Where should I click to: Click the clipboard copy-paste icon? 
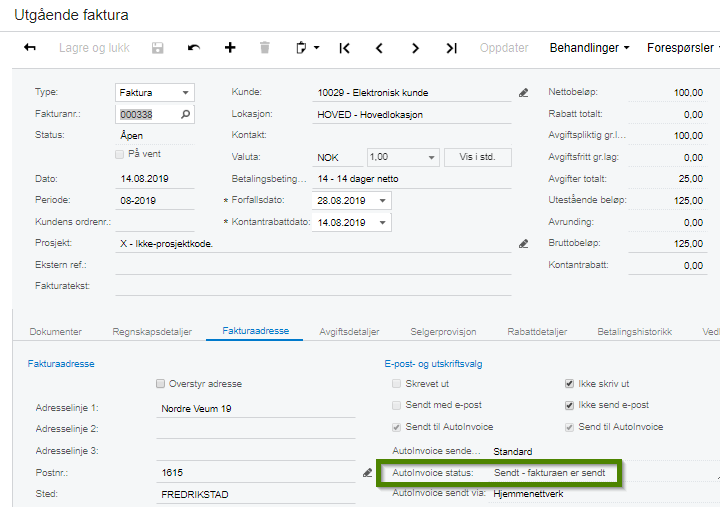coord(301,47)
